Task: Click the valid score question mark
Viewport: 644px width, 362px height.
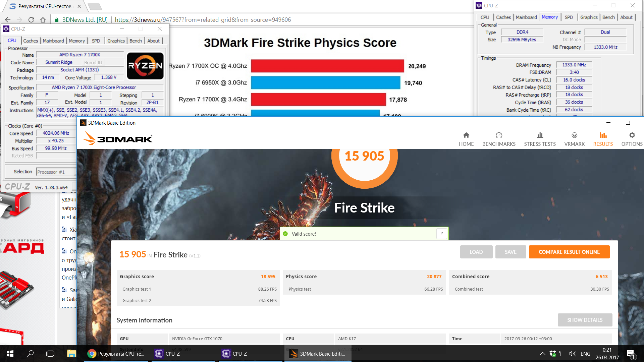Action: click(442, 234)
